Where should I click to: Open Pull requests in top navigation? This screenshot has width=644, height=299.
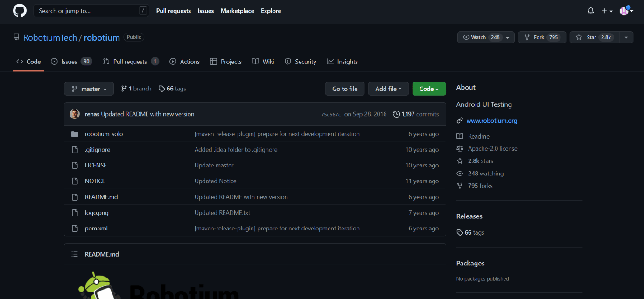click(x=174, y=11)
